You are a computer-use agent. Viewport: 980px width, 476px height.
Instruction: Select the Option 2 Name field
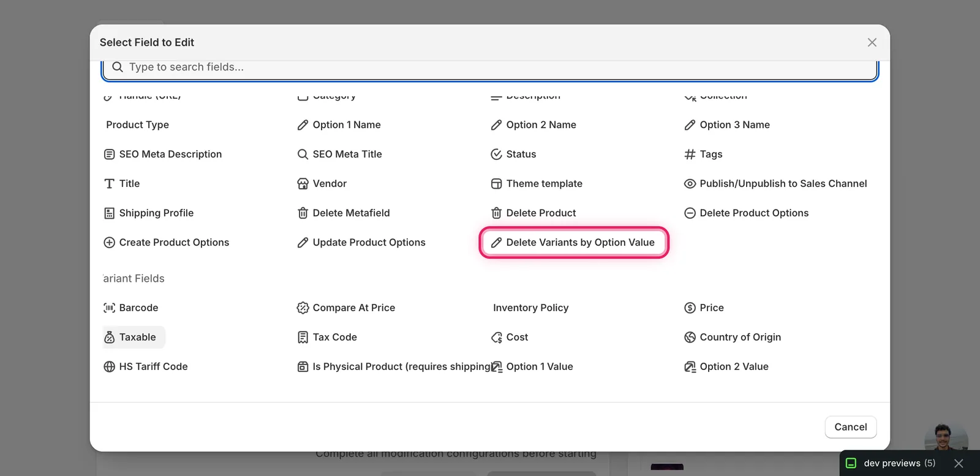point(534,125)
